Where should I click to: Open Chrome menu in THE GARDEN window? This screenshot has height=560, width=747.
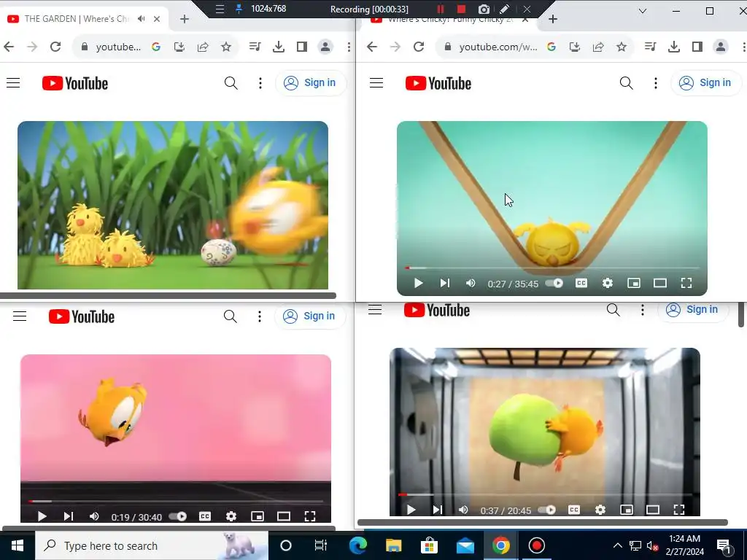tap(349, 47)
